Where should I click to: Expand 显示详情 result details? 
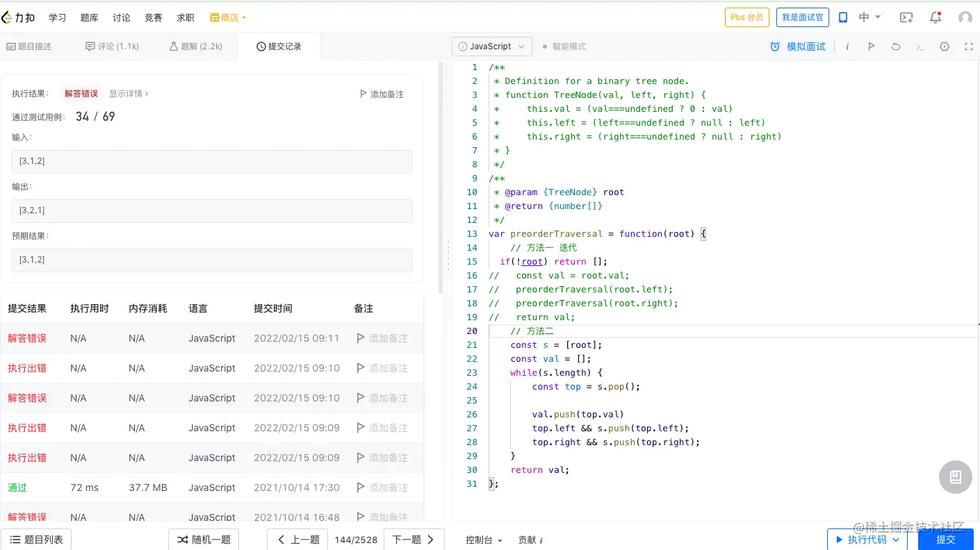click(x=129, y=94)
